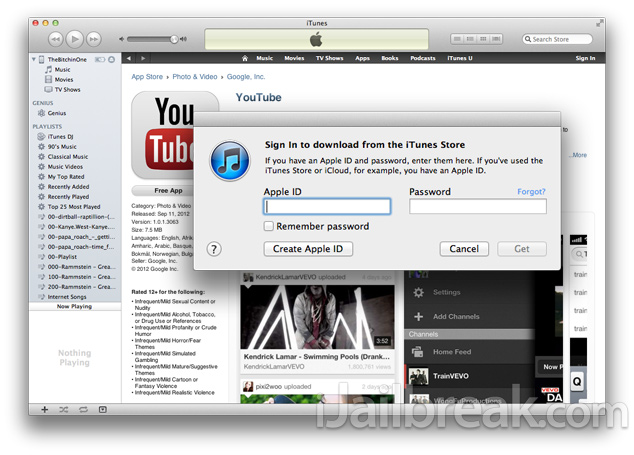Click the Now Playing panel header
Screen dimensions: 634x455
coord(75,307)
